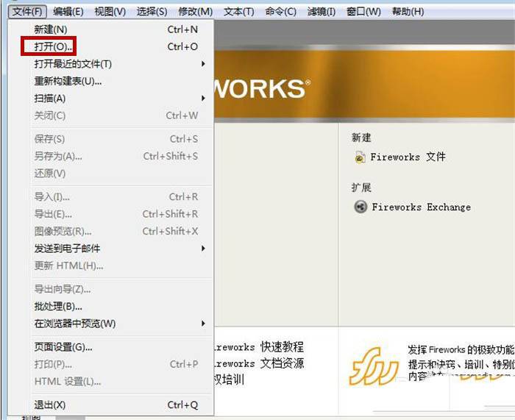Click the 快速教程 quick tutorial link
The height and width of the screenshot is (420, 515).
click(259, 347)
